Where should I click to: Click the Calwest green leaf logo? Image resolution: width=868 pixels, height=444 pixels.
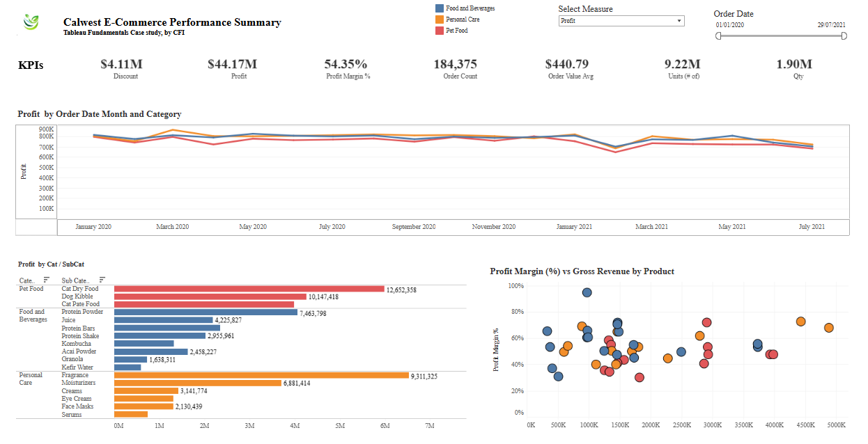pos(31,22)
